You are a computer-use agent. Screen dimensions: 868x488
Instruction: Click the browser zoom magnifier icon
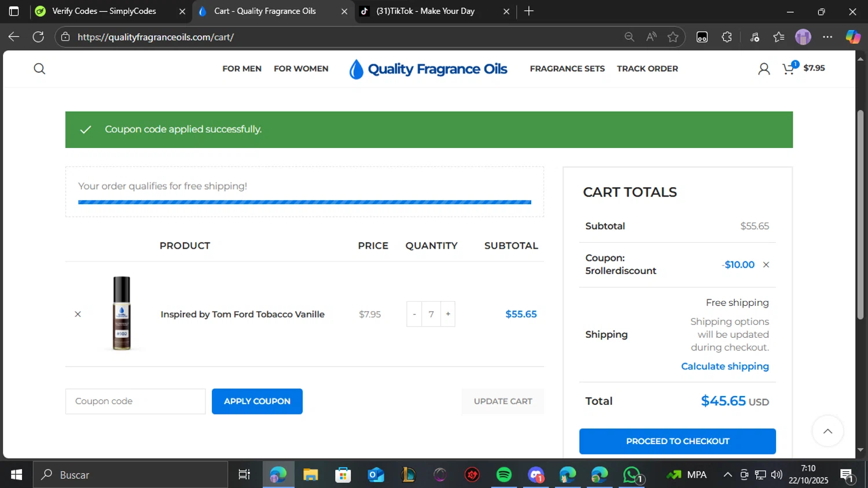click(x=630, y=37)
